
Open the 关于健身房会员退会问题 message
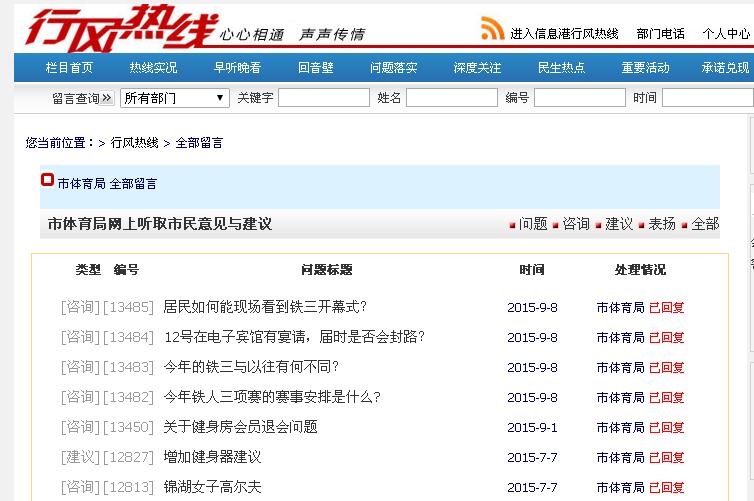[240, 427]
